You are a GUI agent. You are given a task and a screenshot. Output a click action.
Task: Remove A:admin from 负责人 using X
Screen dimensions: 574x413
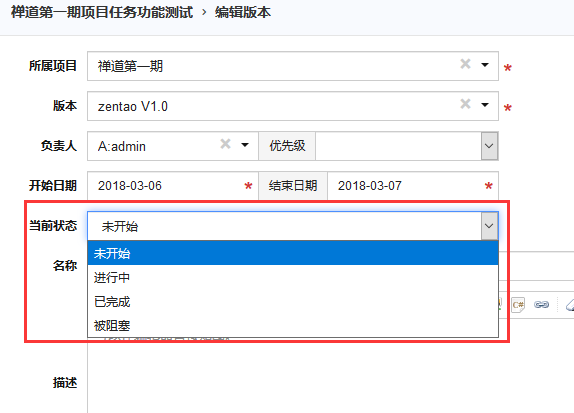[x=226, y=144]
